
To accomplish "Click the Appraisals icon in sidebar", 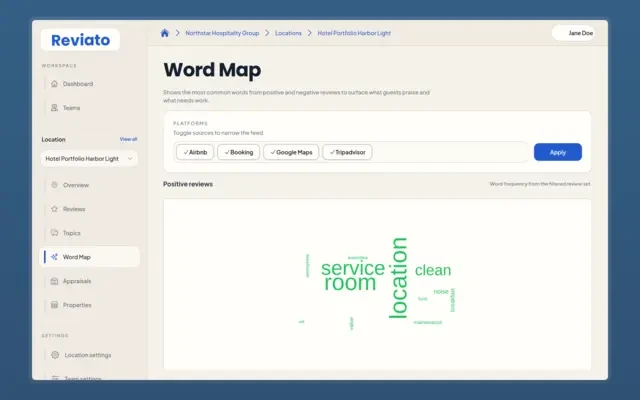I will (x=54, y=281).
